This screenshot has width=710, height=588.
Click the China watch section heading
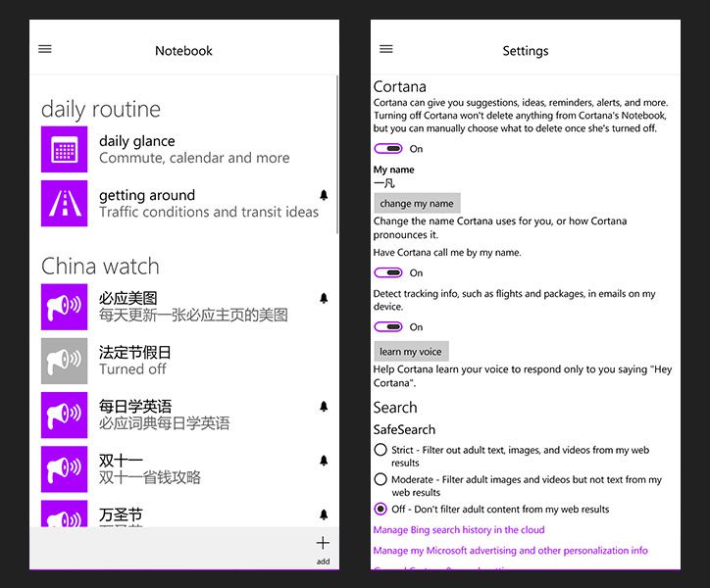coord(100,267)
